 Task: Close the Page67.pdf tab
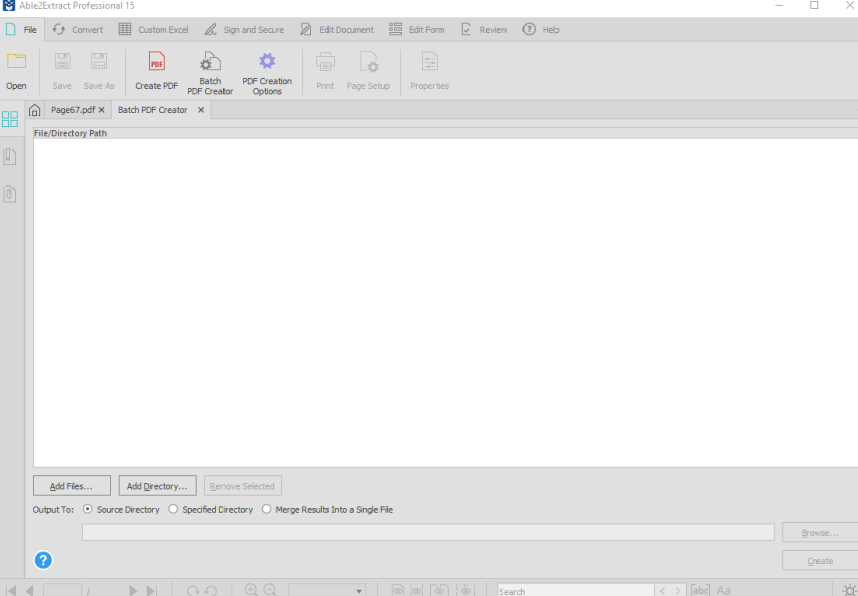coord(101,110)
